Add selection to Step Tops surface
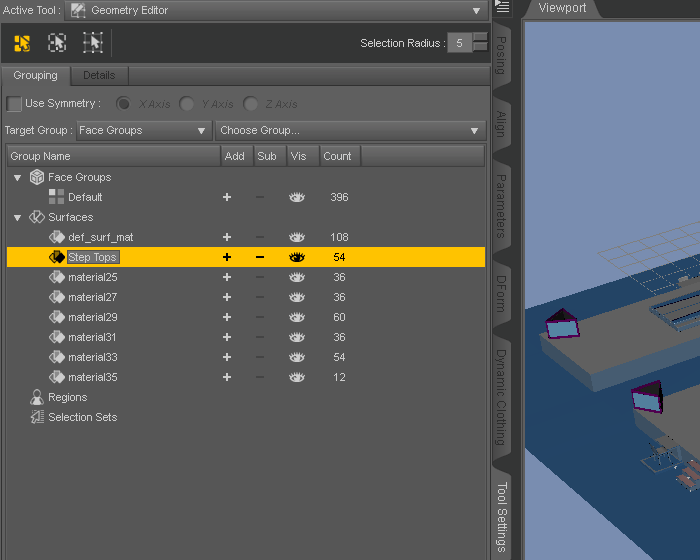 point(227,257)
